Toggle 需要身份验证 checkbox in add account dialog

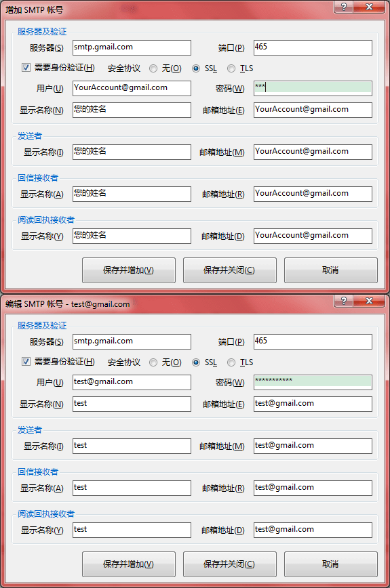tap(26, 68)
